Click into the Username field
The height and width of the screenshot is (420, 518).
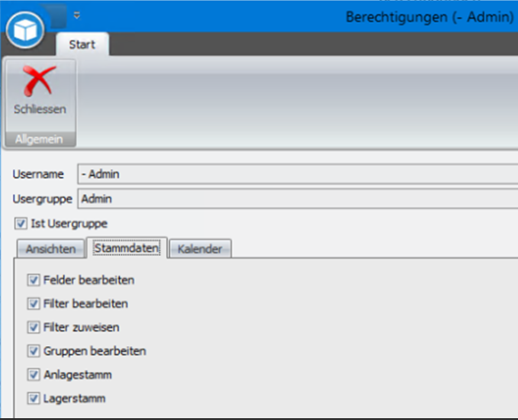point(297,174)
